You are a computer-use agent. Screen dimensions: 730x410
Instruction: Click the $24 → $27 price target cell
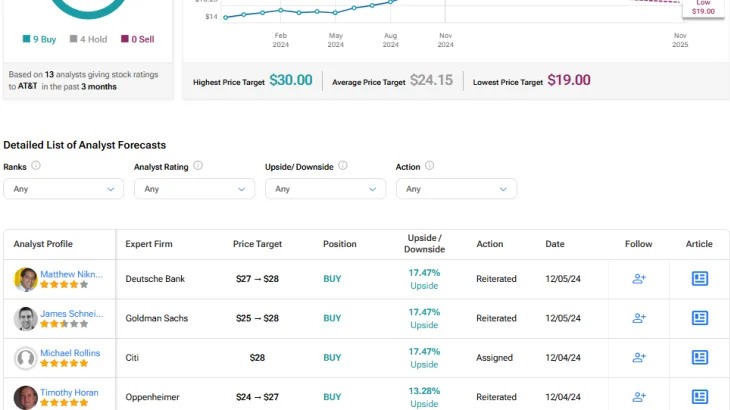pyautogui.click(x=257, y=397)
